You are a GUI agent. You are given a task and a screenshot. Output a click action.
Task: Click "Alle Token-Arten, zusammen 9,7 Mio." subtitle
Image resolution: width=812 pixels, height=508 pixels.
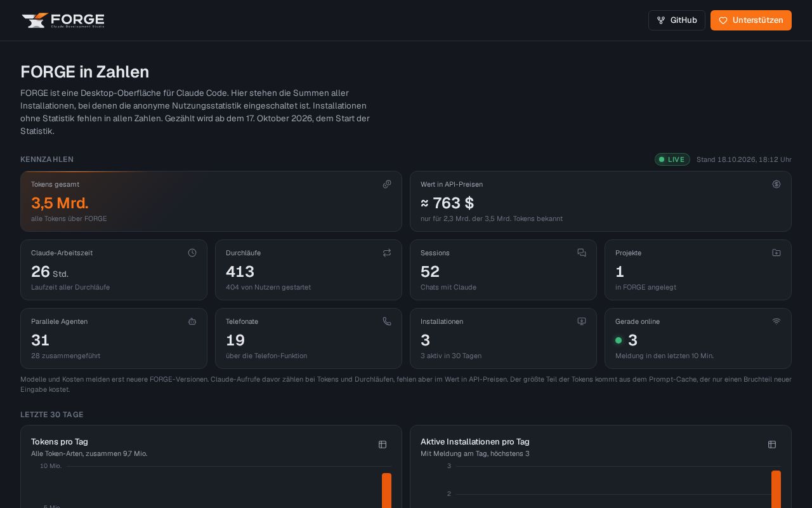tap(89, 453)
